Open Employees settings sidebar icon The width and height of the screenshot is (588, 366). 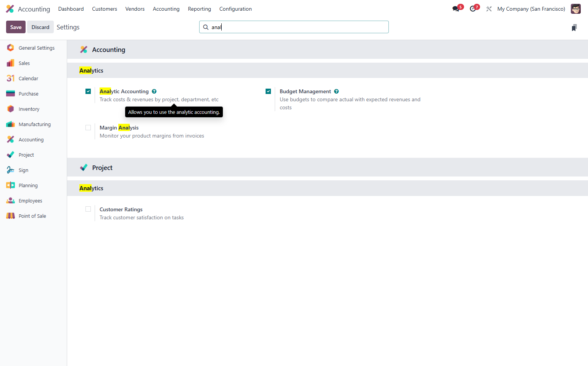pos(11,201)
